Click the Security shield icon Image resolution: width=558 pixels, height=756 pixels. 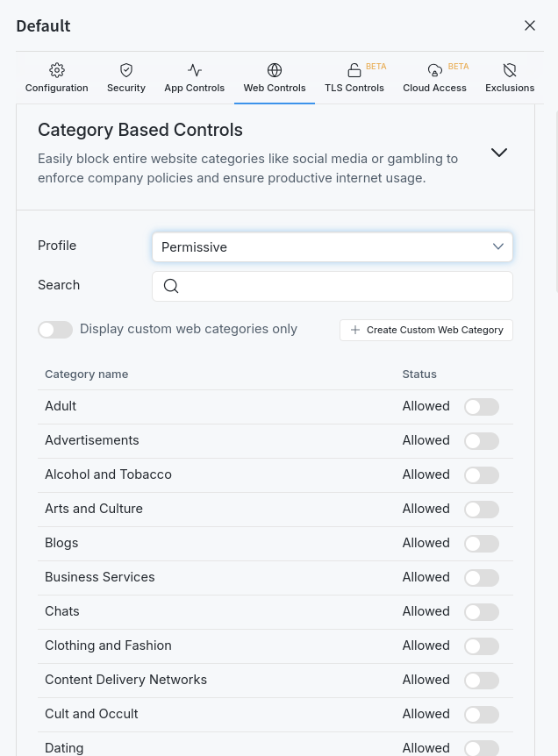pos(126,70)
